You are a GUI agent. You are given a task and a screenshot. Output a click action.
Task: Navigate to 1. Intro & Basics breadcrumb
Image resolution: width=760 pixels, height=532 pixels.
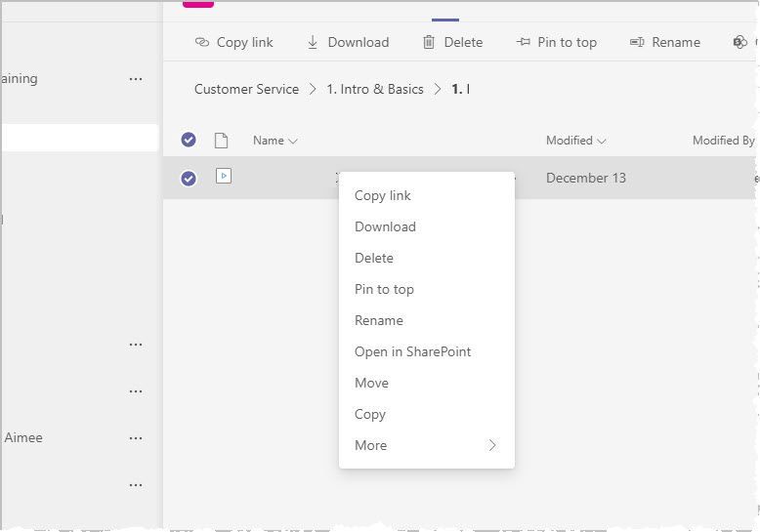(x=375, y=89)
